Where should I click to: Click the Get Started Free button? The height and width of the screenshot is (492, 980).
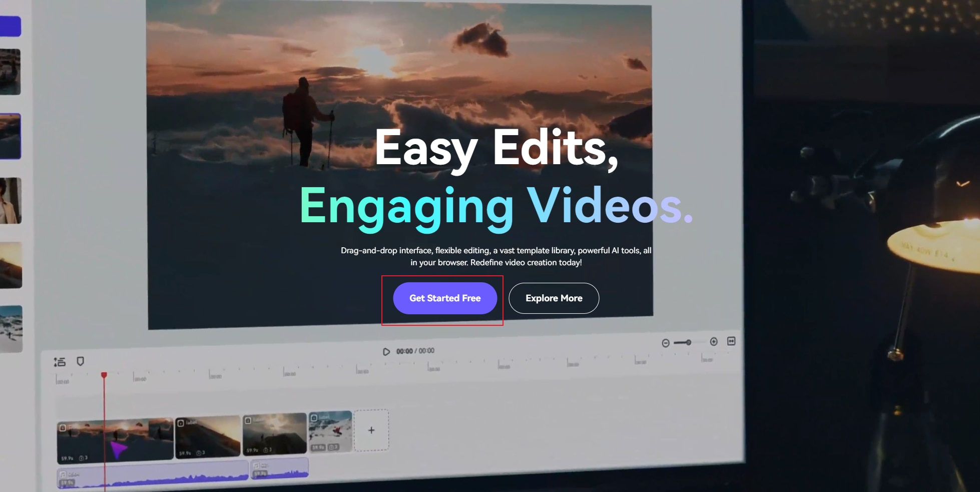point(445,298)
